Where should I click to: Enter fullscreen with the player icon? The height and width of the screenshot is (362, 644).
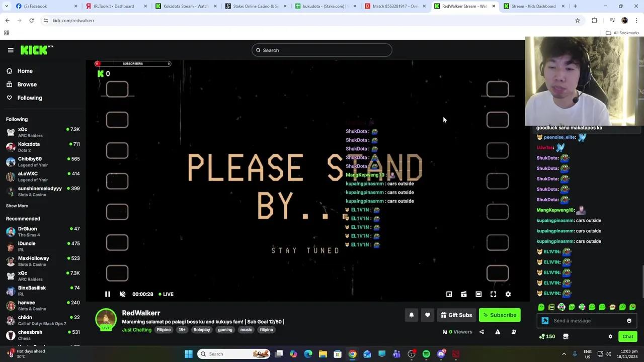click(493, 294)
